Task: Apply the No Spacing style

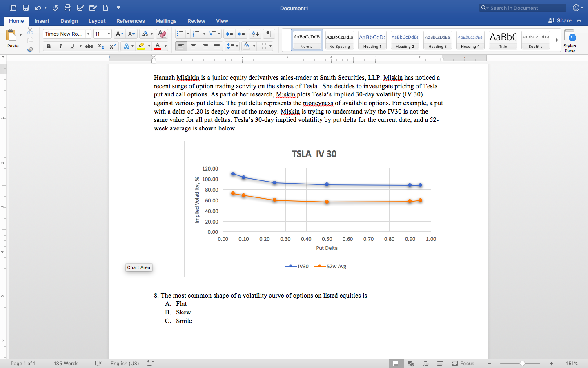Action: pyautogui.click(x=340, y=40)
